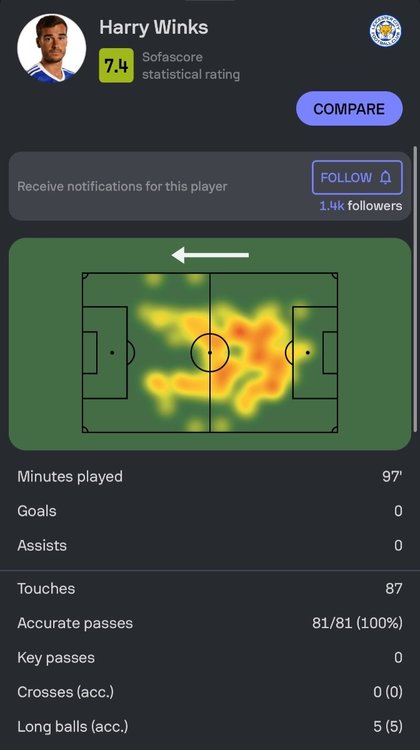Click the center circle of the heatmap pitch

(210, 353)
